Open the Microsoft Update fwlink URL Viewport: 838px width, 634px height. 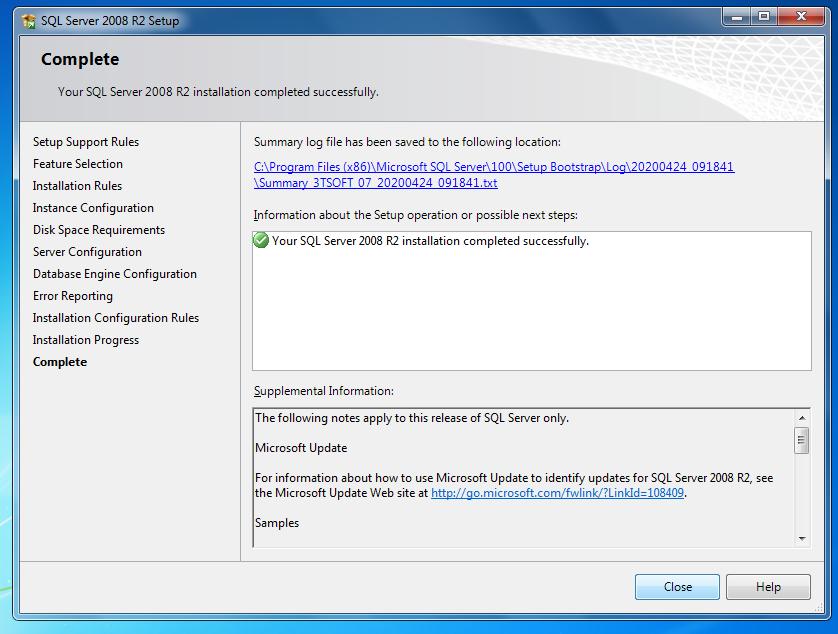557,493
